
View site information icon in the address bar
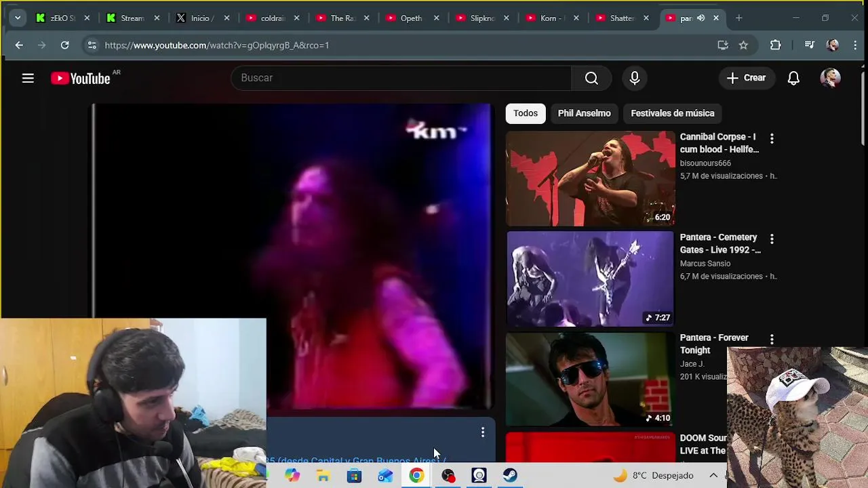92,45
